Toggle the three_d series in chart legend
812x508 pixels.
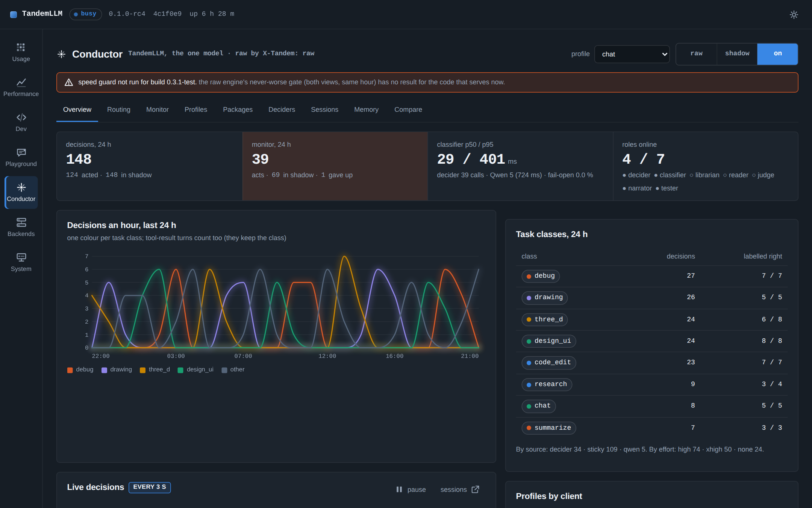pyautogui.click(x=155, y=370)
